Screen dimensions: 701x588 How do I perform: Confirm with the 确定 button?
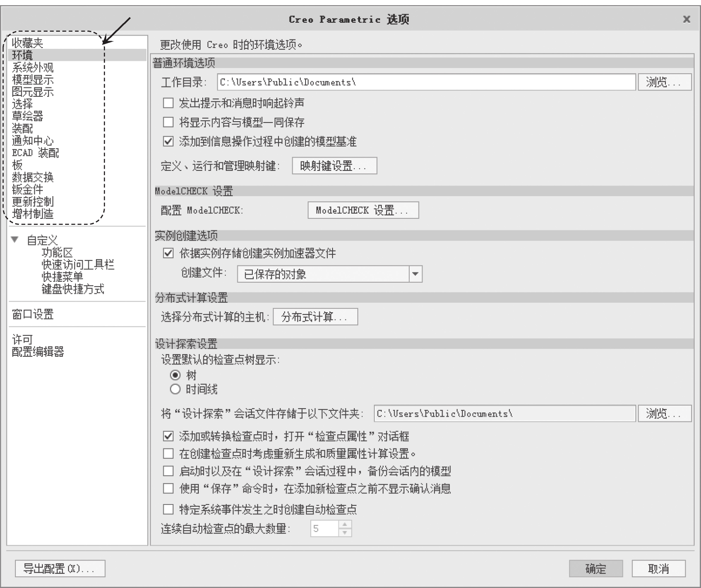(596, 569)
